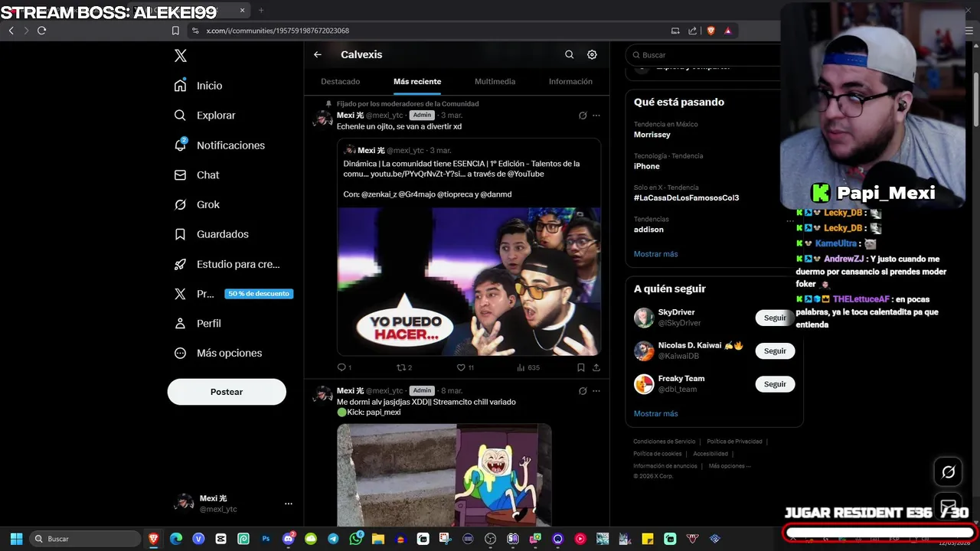Follow Freaky Team

[x=775, y=384]
